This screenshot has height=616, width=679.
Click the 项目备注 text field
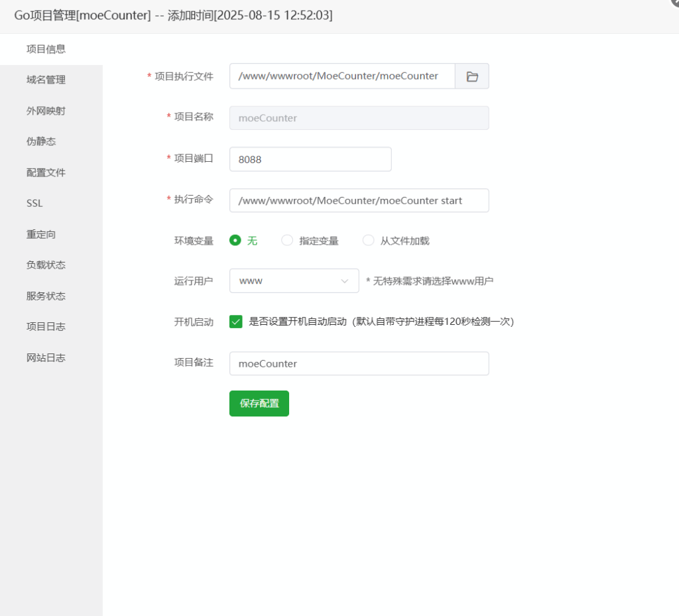[359, 363]
